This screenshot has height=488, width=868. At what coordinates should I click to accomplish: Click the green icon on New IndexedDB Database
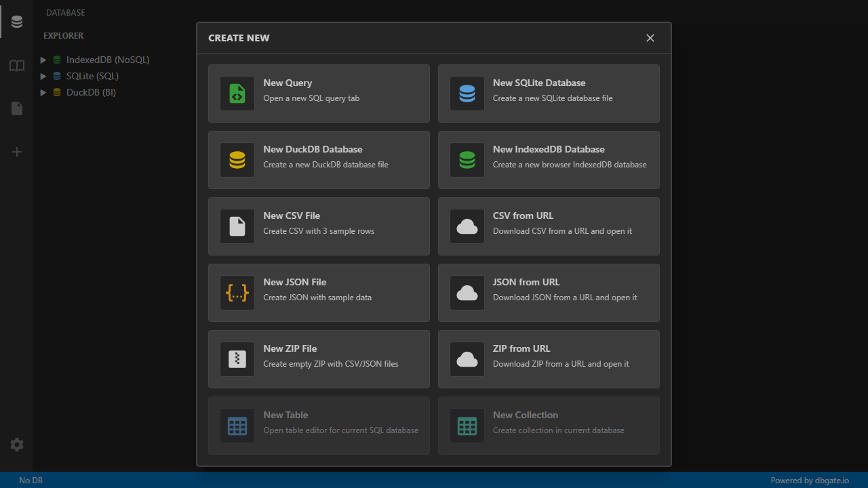(x=467, y=160)
